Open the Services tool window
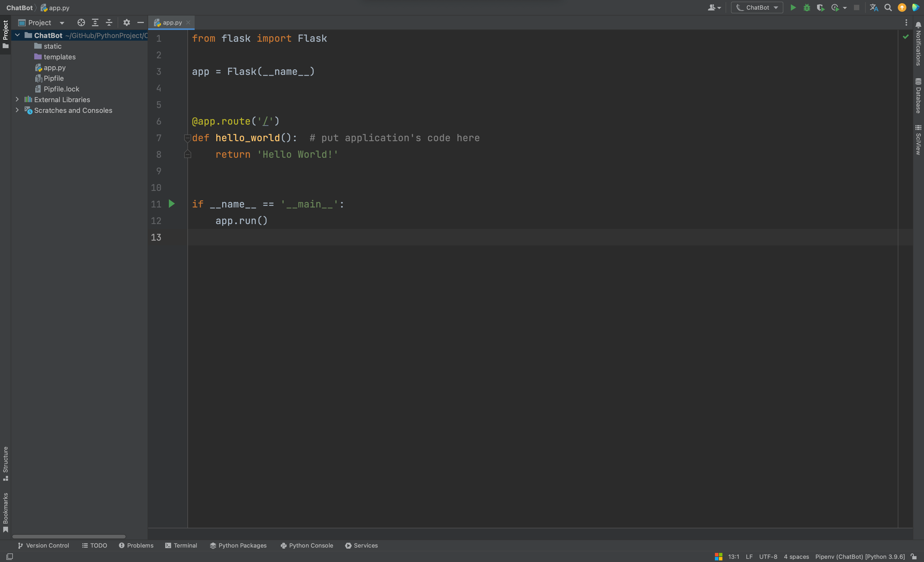 361,545
